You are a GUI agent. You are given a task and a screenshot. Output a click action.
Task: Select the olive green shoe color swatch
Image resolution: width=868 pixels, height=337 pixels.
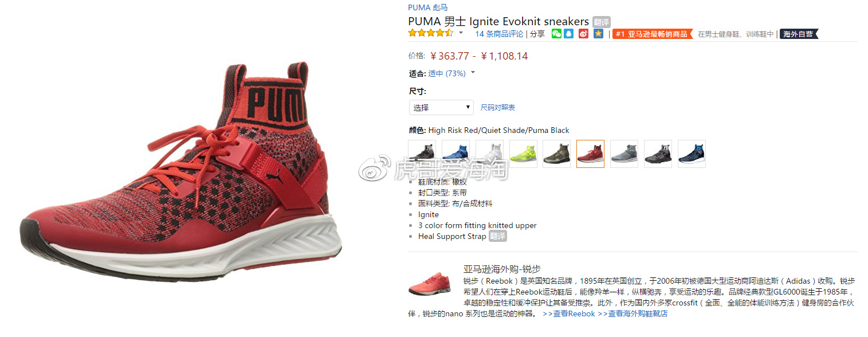point(557,154)
